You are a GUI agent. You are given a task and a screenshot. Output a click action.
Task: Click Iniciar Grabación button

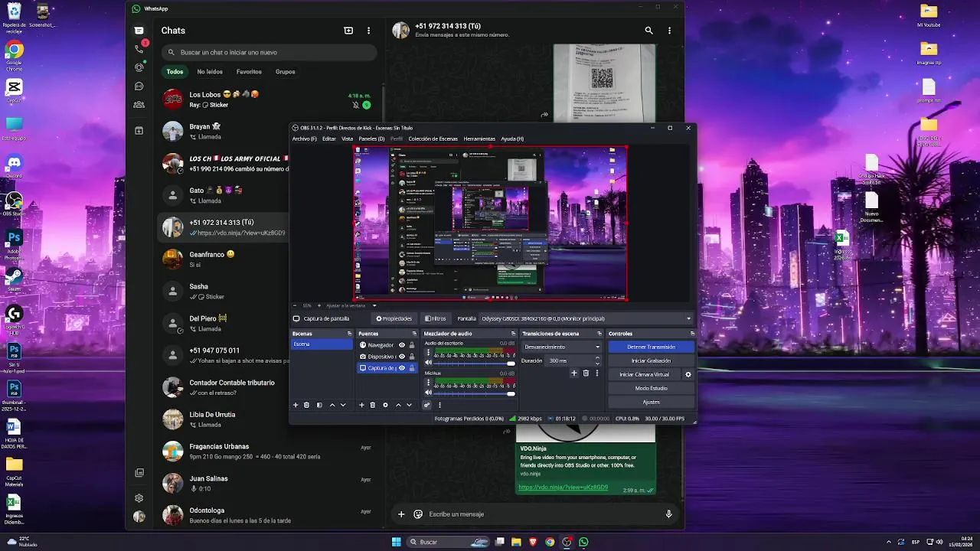(651, 360)
